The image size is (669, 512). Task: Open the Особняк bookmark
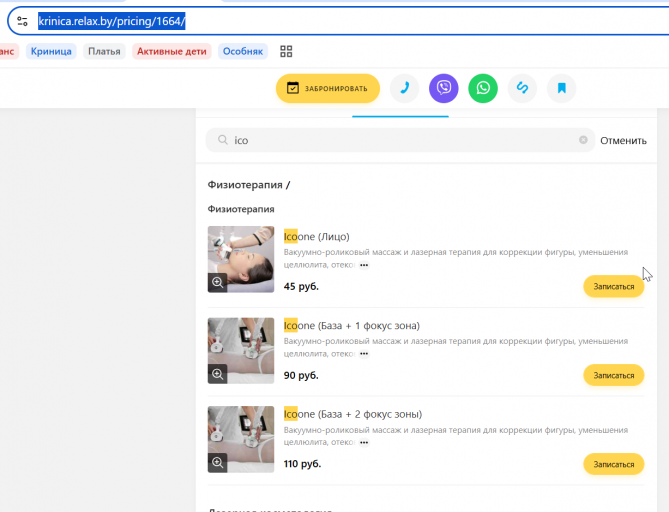point(243,51)
